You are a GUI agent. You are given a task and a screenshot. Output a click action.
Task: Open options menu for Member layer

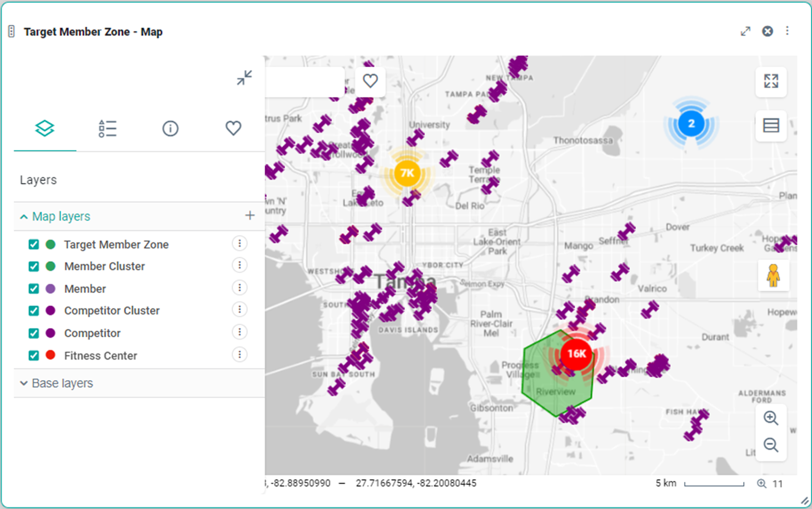tap(240, 288)
